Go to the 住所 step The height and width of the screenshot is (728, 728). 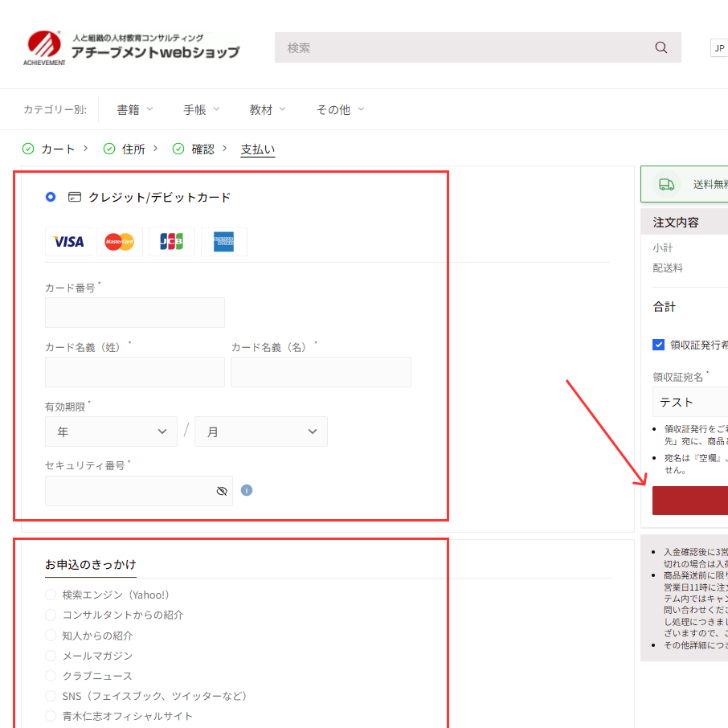[x=133, y=149]
